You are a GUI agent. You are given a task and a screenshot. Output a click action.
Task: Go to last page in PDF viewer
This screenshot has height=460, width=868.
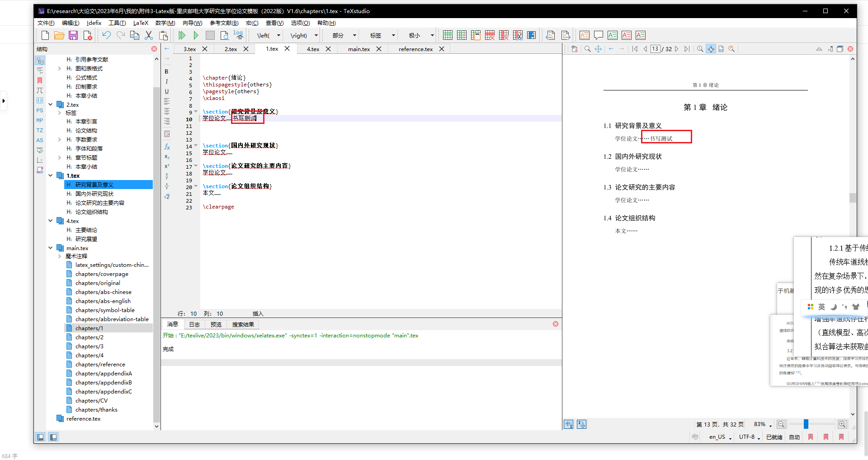tap(687, 49)
